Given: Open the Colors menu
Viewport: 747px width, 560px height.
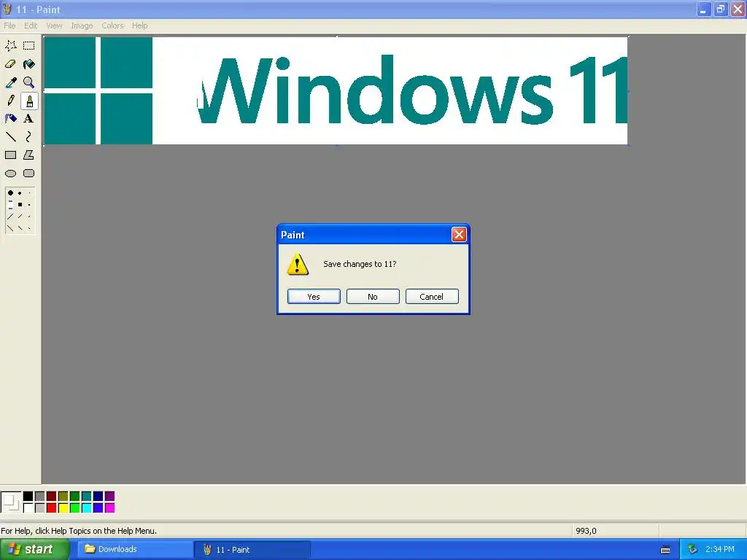Looking at the screenshot, I should [112, 26].
